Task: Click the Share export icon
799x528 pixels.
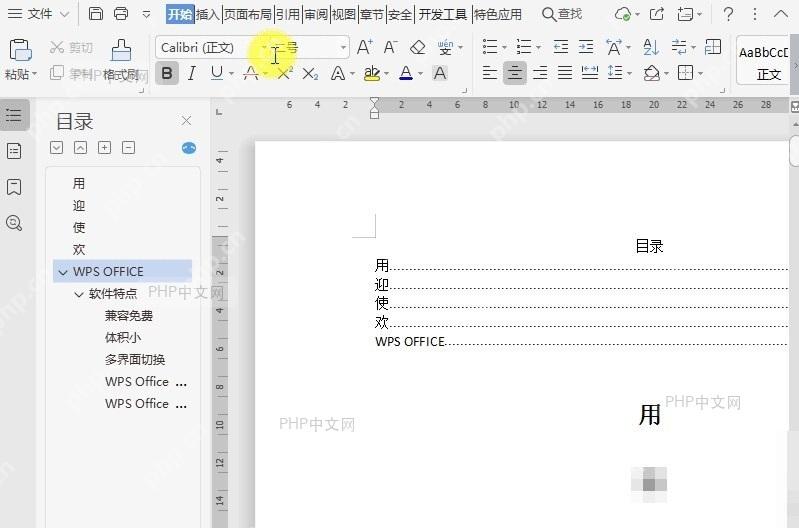Action: point(657,14)
